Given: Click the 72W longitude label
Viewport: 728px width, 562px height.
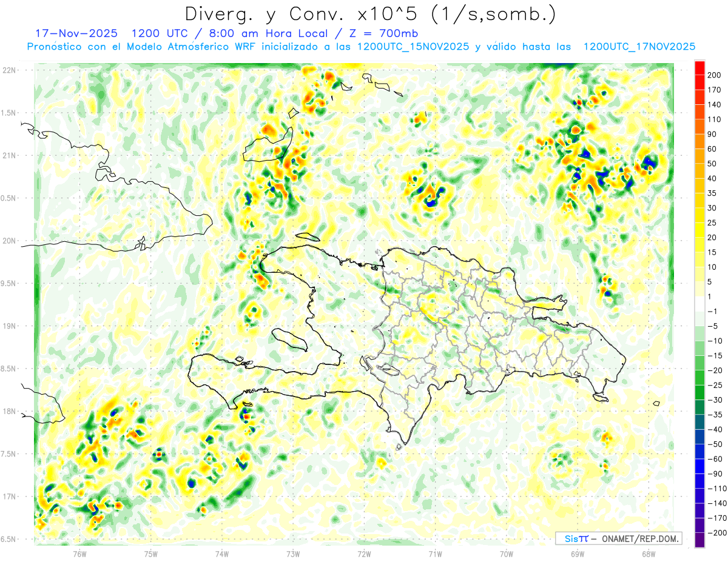Looking at the screenshot, I should (364, 554).
